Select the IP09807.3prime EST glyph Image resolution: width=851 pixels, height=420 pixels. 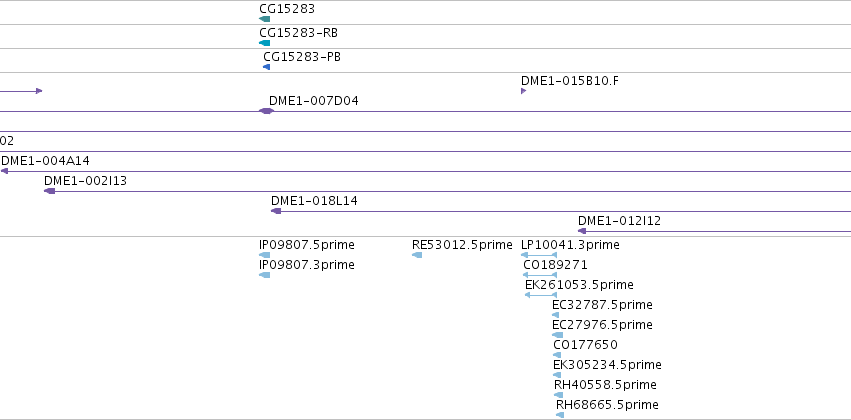(264, 275)
